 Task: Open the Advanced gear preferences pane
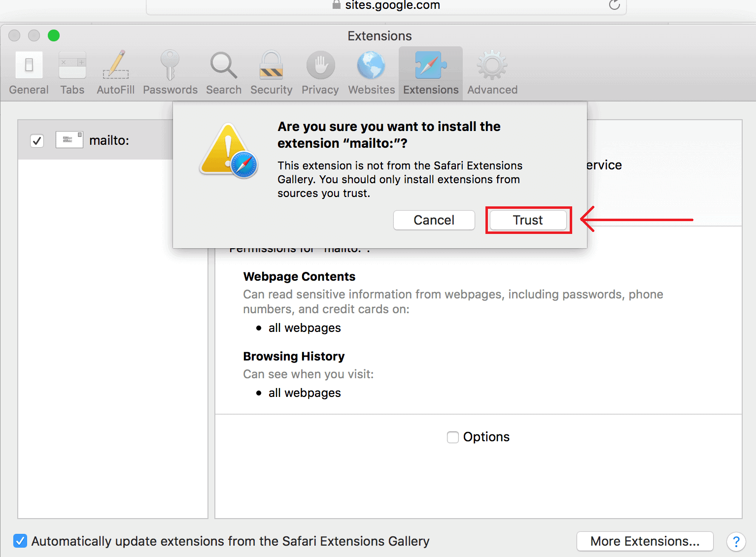point(492,73)
